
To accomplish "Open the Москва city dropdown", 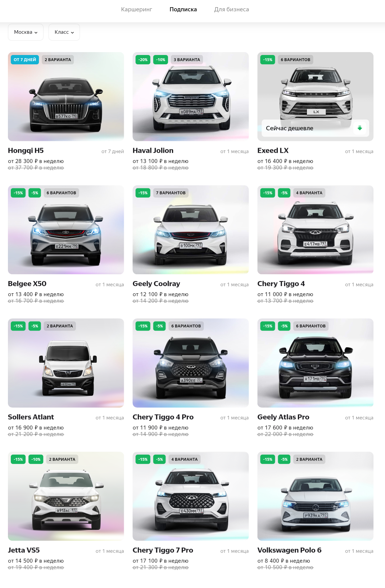I will (26, 32).
